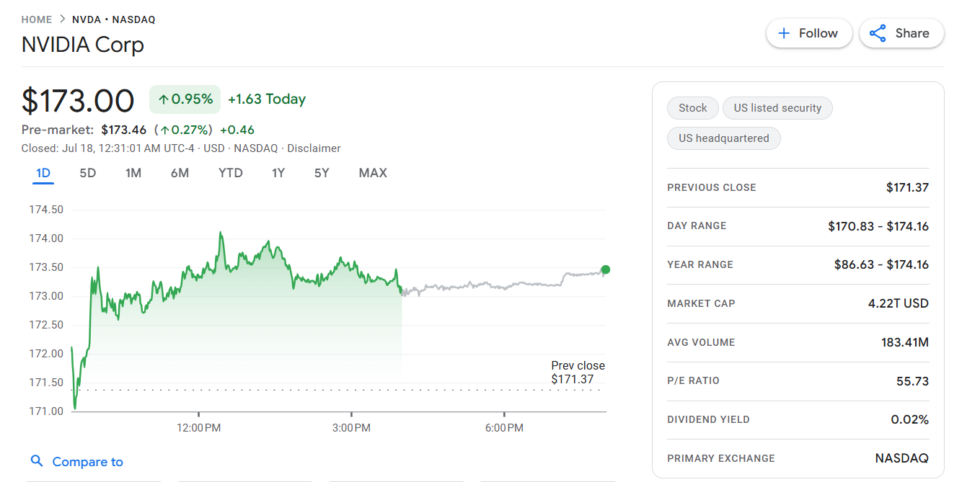
Task: Select the 1Y chart range
Action: 278,173
